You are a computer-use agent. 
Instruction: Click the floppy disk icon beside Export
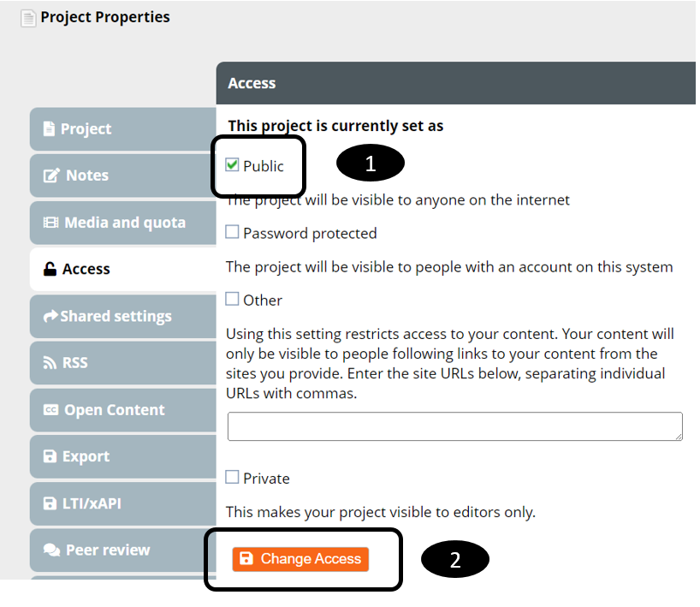[50, 456]
